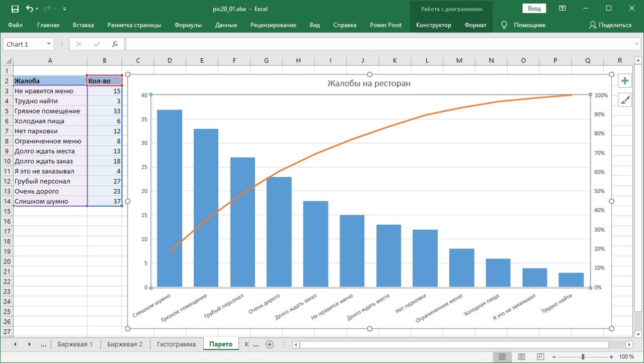Click the zoom in plus button
Screen dimensions: 644x363
click(610, 356)
